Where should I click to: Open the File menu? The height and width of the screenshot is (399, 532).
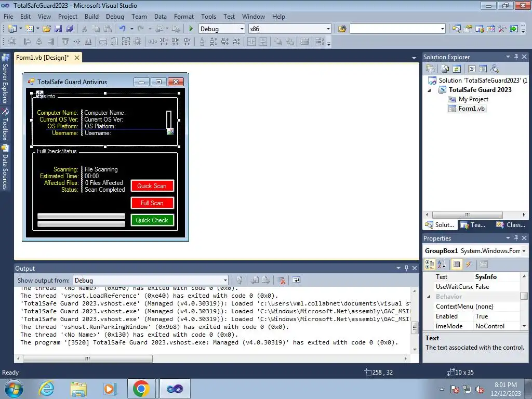(8, 17)
